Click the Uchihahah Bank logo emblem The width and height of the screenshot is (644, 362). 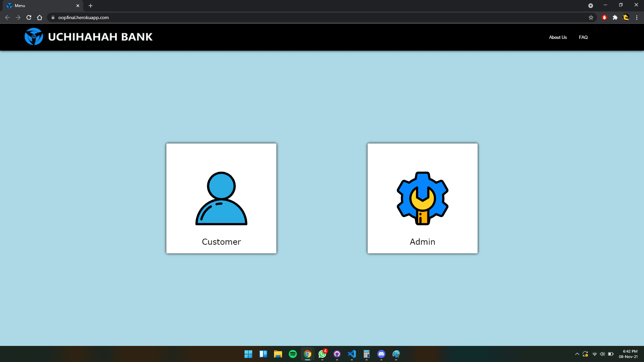tap(34, 37)
